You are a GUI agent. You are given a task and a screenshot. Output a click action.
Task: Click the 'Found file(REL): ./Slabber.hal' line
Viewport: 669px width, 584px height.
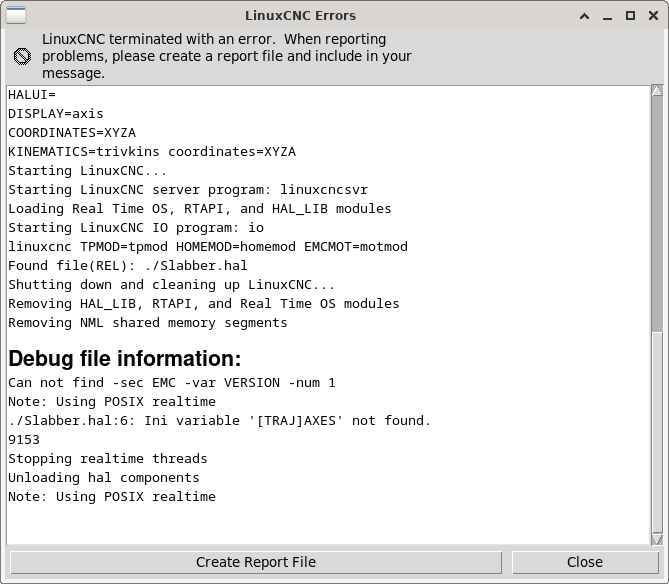coord(128,265)
